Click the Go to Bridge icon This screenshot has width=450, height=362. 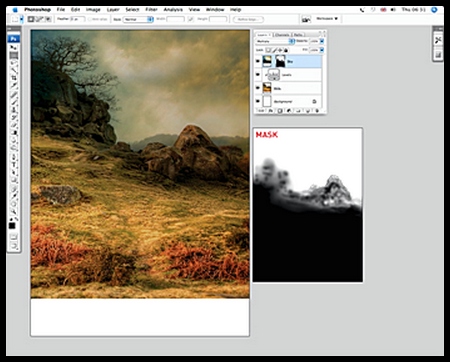[306, 19]
